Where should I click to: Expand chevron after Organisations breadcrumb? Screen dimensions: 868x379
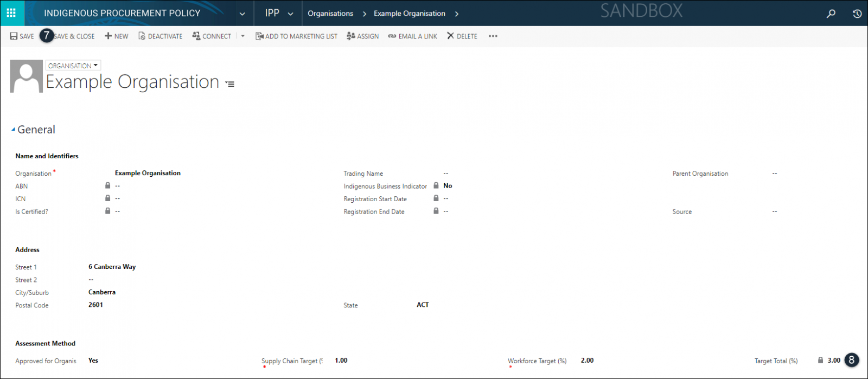point(364,14)
